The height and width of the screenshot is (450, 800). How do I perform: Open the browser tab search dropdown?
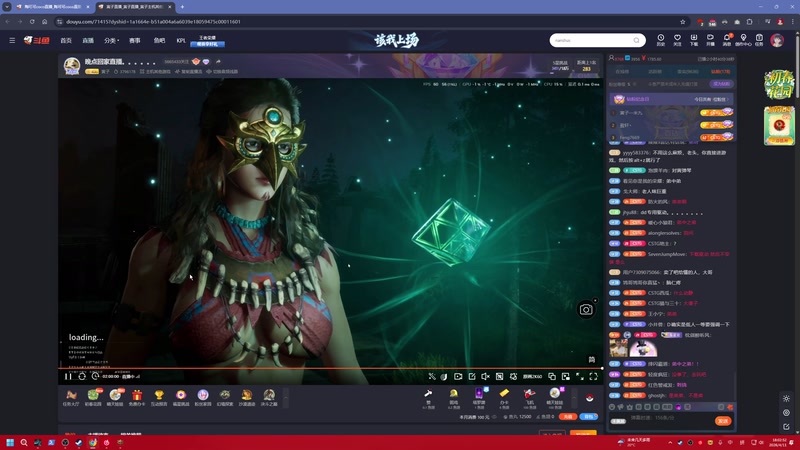click(7, 7)
